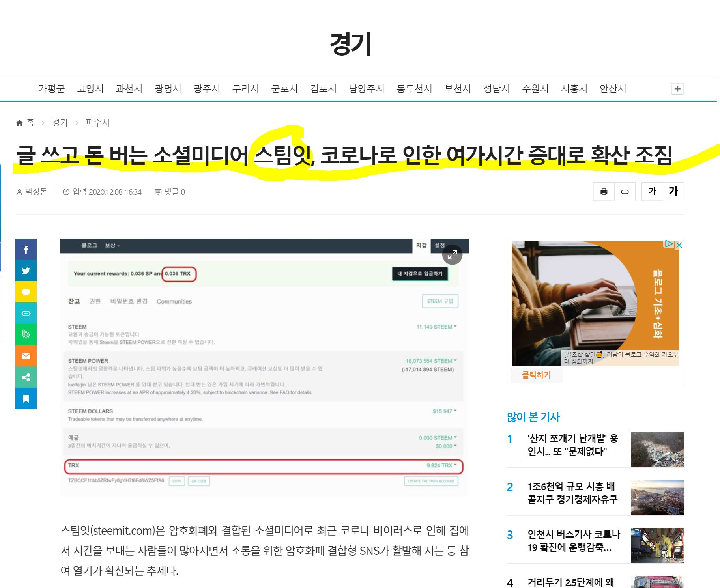
Task: Select 가평군 in city menu
Action: click(51, 89)
